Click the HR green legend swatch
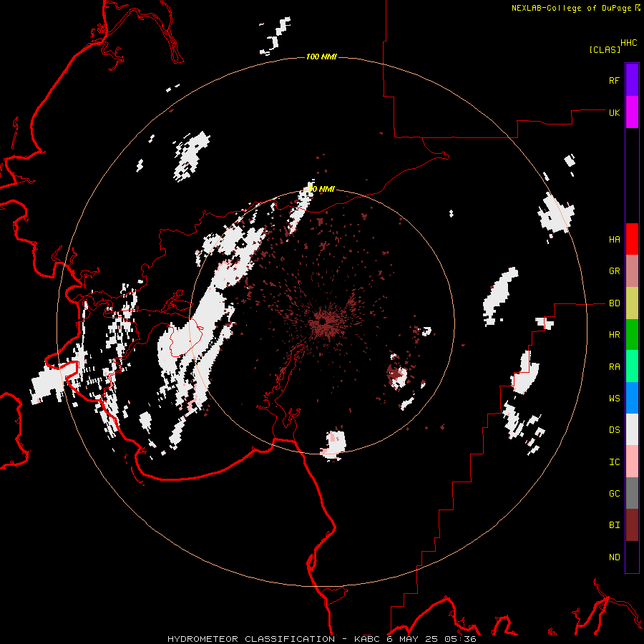644x644 pixels. click(632, 335)
